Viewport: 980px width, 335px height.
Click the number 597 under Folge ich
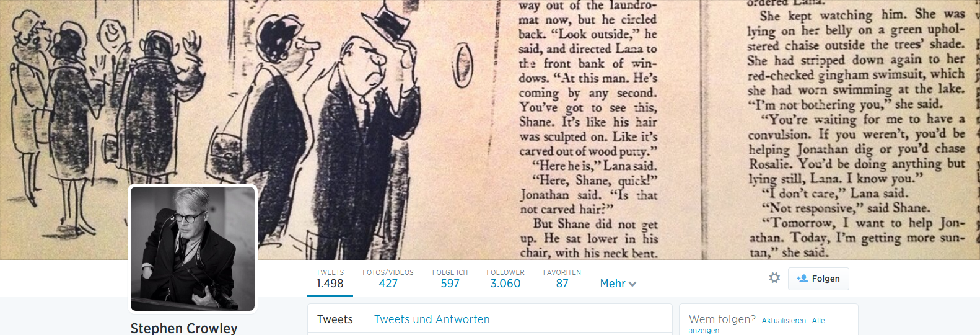pos(450,284)
